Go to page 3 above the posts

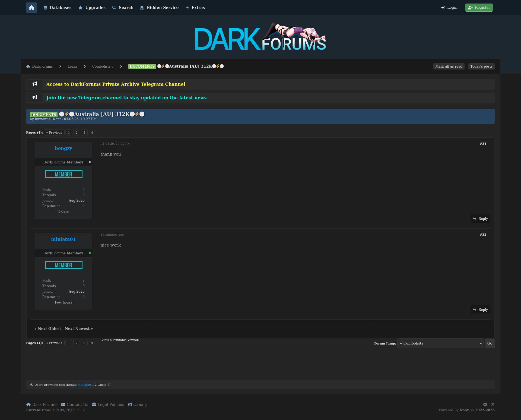[84, 132]
